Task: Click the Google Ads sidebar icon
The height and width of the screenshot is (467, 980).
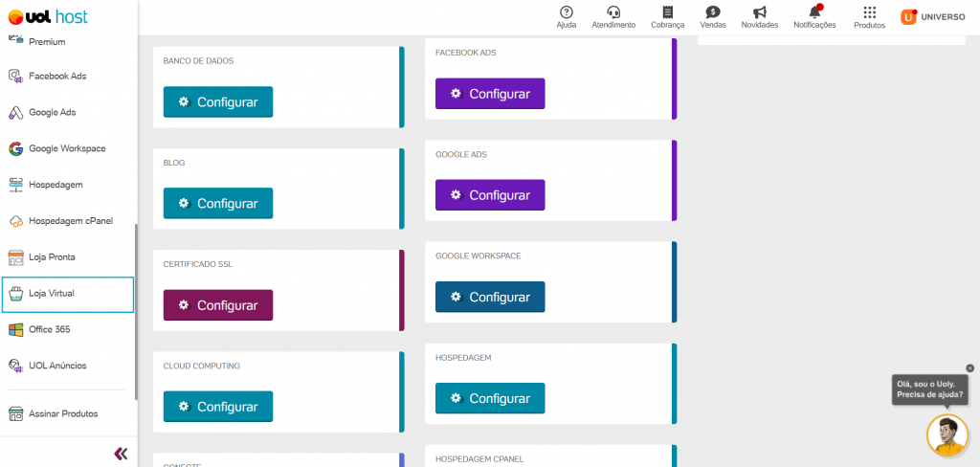Action: (15, 113)
